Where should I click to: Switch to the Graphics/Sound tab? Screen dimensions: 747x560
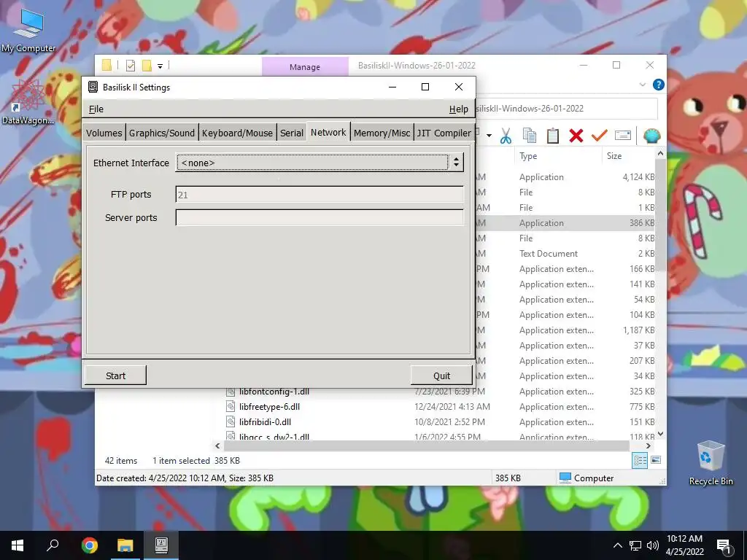pyautogui.click(x=161, y=133)
